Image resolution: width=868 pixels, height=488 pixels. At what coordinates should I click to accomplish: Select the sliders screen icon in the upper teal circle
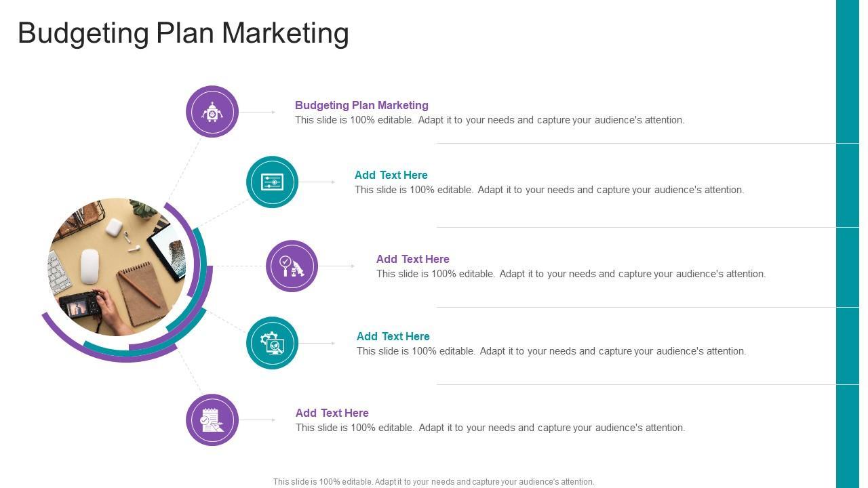[x=272, y=182]
